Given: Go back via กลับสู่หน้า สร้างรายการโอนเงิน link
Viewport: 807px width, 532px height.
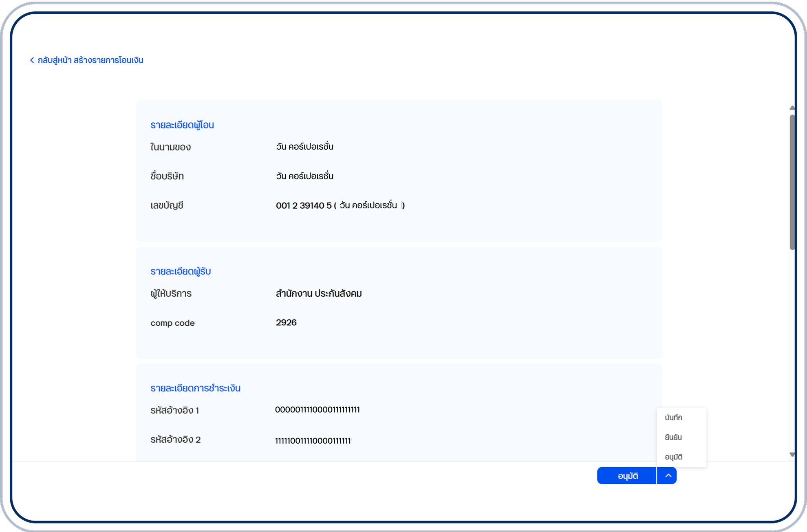Looking at the screenshot, I should 90,60.
